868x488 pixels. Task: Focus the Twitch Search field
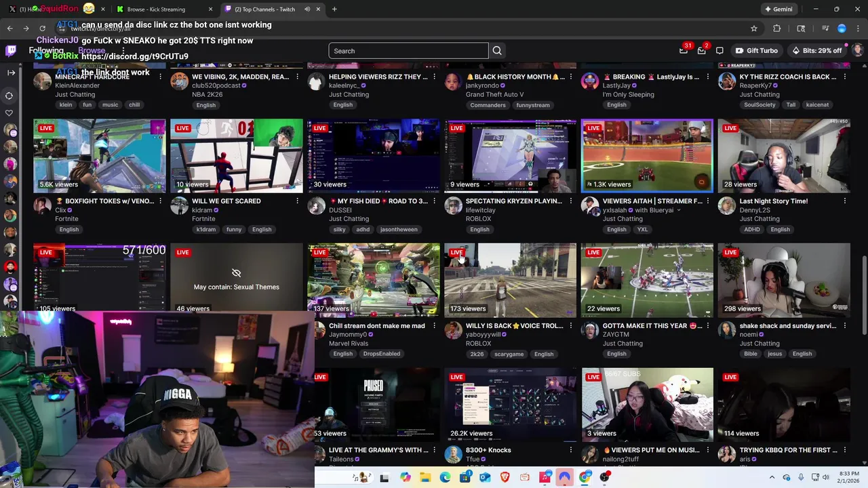tap(408, 51)
